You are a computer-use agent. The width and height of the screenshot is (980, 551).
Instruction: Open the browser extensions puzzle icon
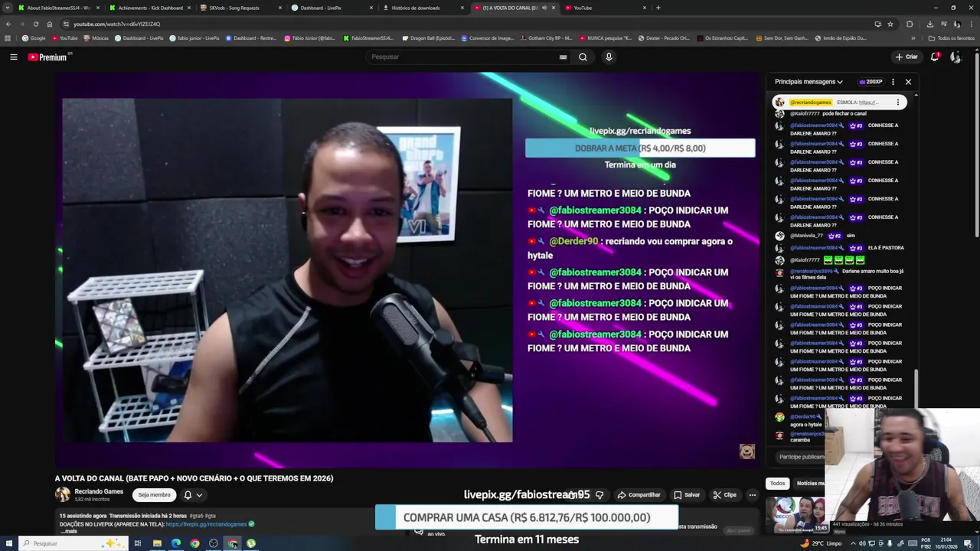click(x=910, y=24)
